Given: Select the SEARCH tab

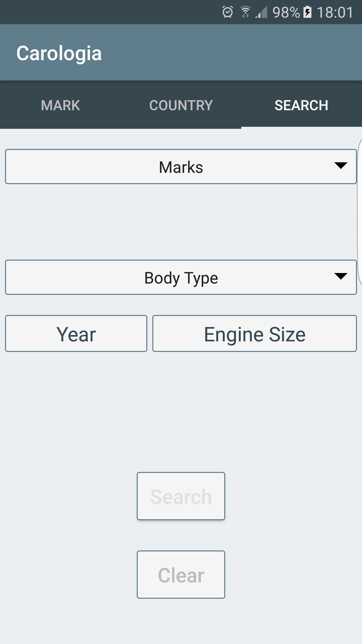Looking at the screenshot, I should click(301, 105).
